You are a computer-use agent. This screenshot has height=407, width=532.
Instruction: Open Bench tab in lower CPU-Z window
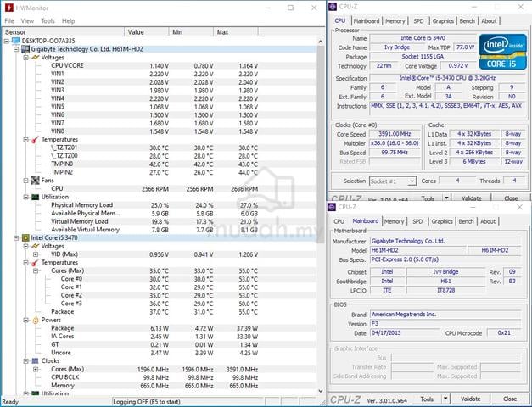click(x=466, y=221)
